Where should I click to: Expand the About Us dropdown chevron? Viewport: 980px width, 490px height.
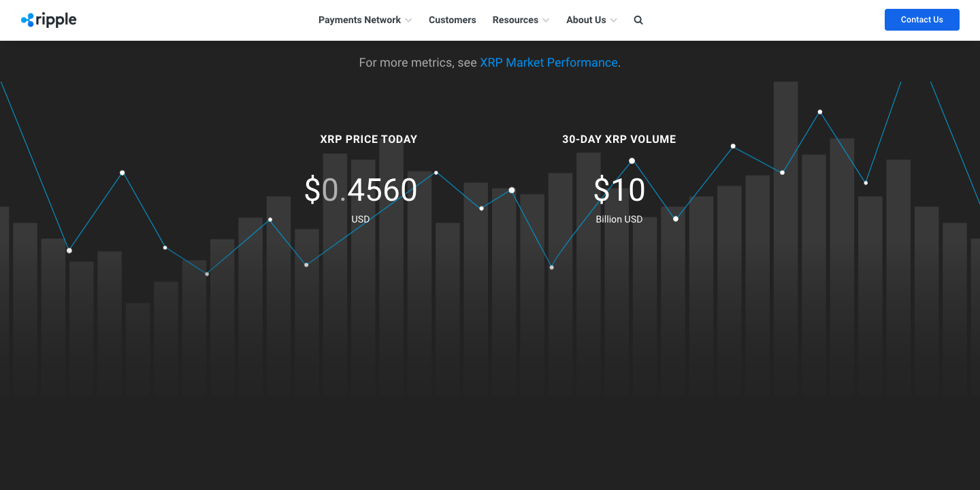(x=613, y=20)
